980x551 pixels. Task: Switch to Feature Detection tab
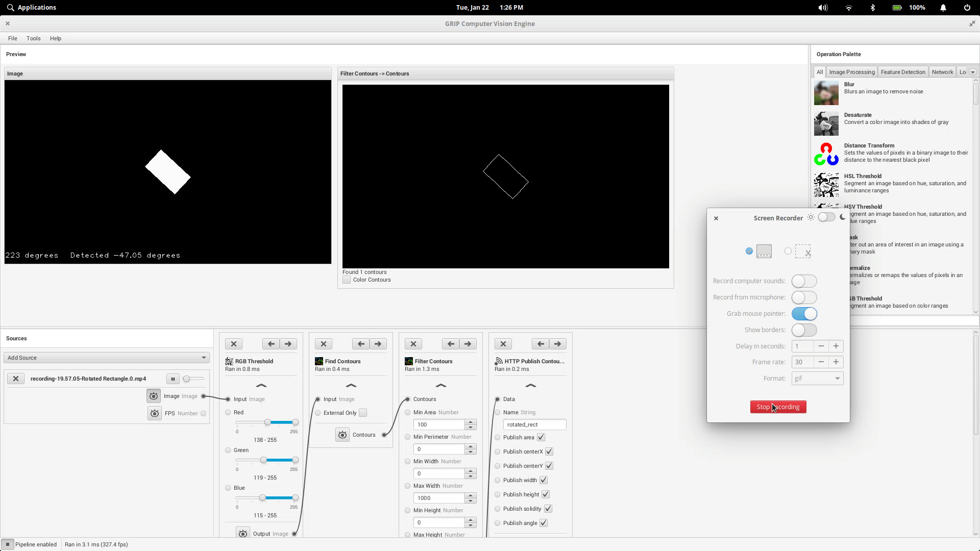click(x=902, y=72)
